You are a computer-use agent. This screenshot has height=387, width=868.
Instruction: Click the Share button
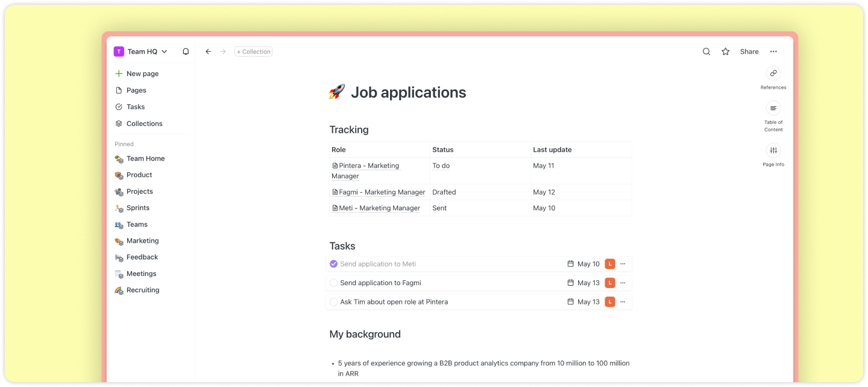(749, 52)
